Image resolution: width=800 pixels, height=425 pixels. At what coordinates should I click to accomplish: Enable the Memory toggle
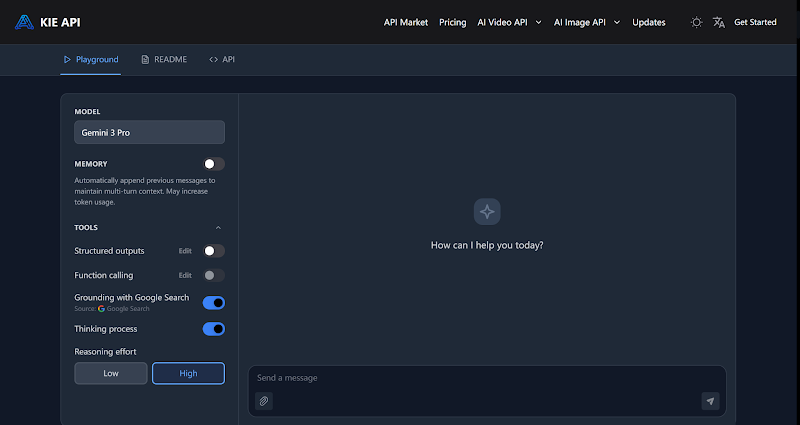click(214, 164)
